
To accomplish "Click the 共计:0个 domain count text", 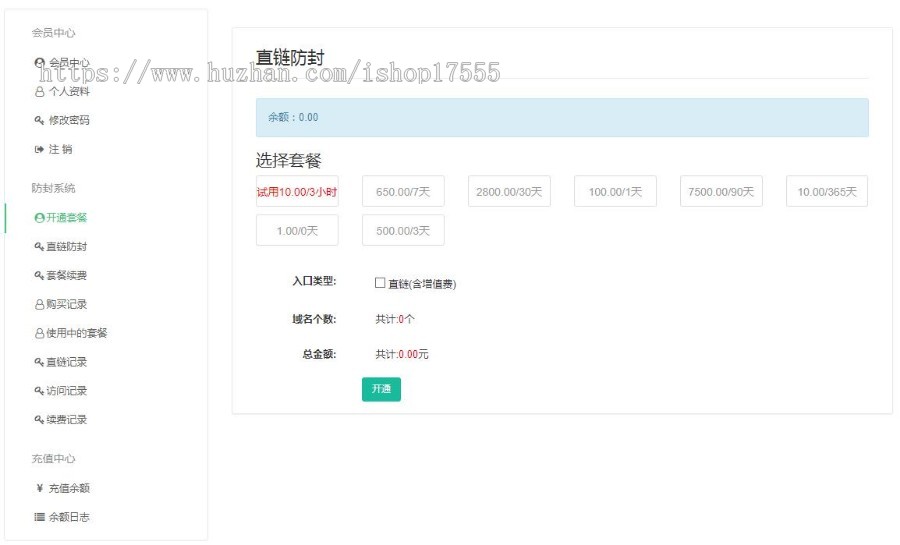I will (395, 320).
